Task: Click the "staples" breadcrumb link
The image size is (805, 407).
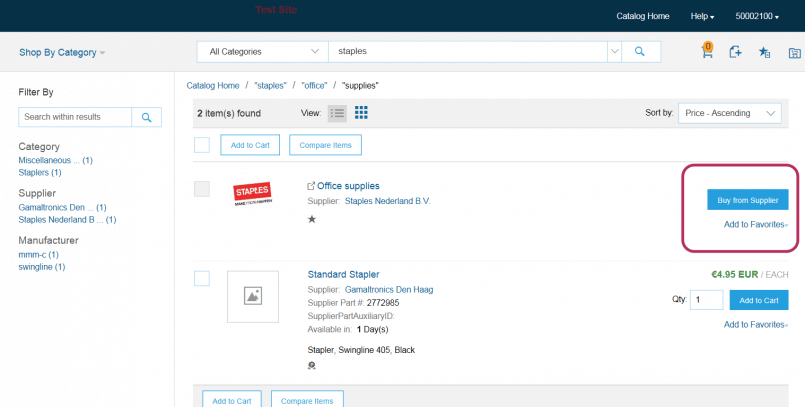Action: coord(270,86)
